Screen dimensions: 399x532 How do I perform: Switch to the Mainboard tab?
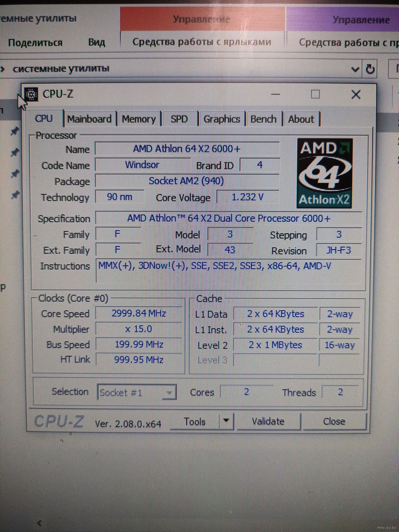click(89, 119)
